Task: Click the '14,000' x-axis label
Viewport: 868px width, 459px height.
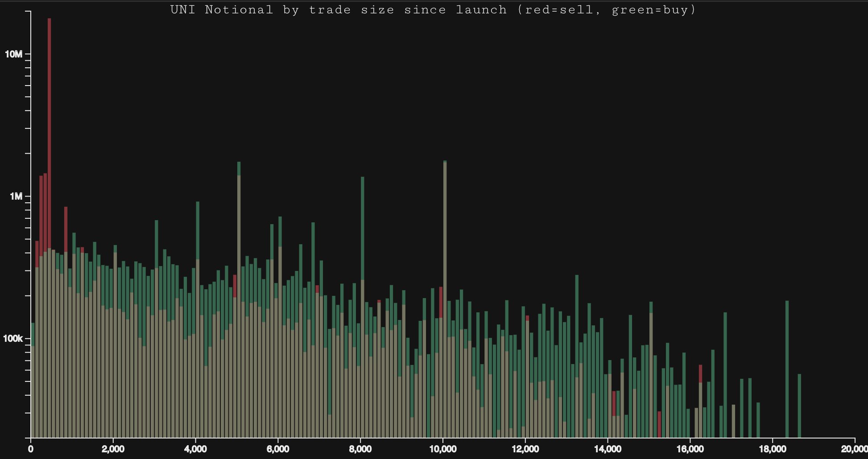Action: pyautogui.click(x=608, y=449)
